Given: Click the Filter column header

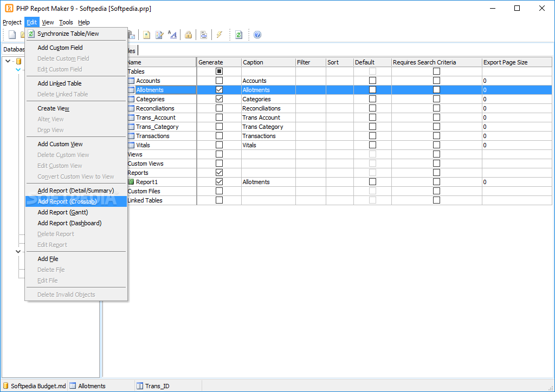Looking at the screenshot, I should pos(311,62).
